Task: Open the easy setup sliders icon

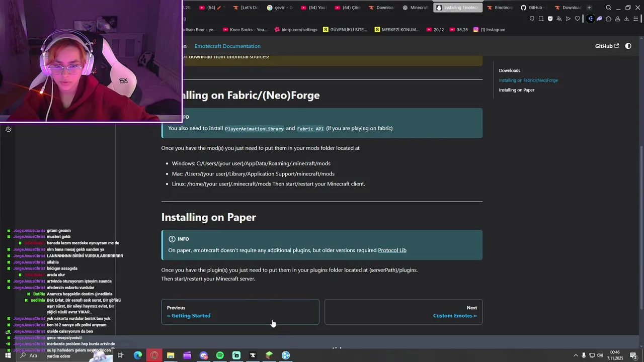Action: [636, 19]
